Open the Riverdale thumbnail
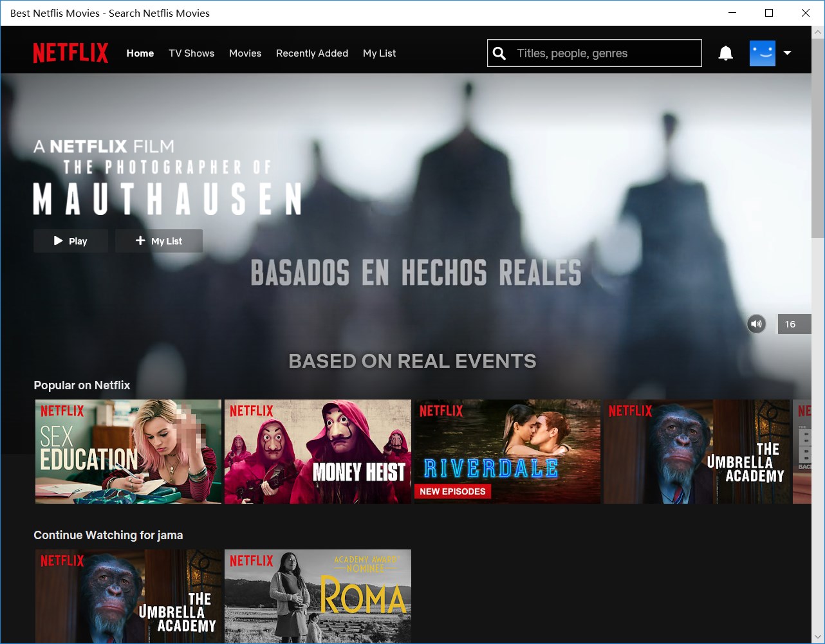Image resolution: width=825 pixels, height=644 pixels. tap(507, 452)
